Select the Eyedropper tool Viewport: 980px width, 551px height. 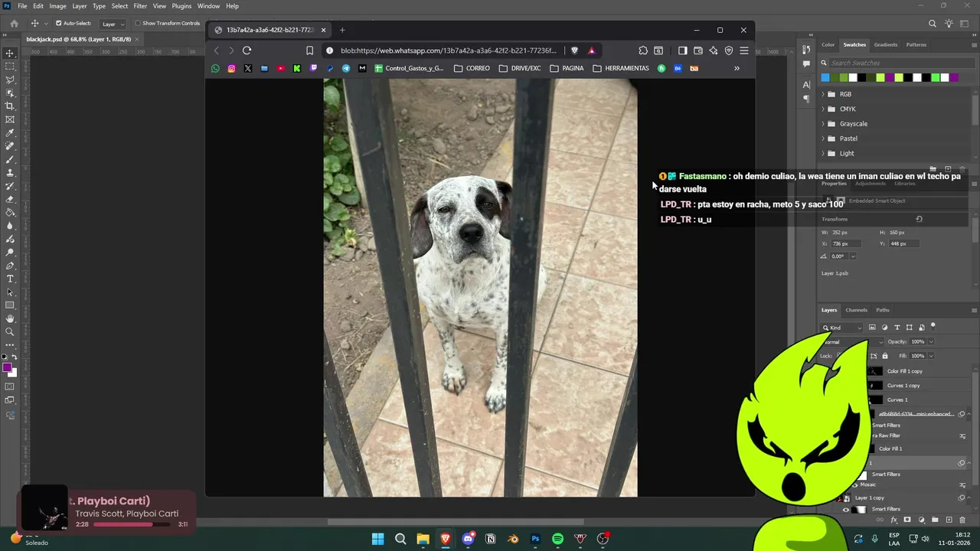pos(10,132)
